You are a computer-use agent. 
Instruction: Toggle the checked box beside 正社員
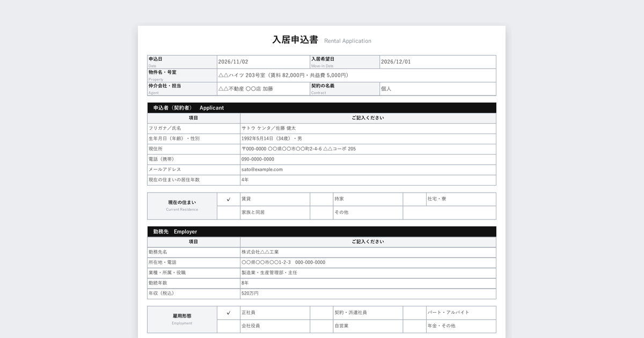click(229, 313)
